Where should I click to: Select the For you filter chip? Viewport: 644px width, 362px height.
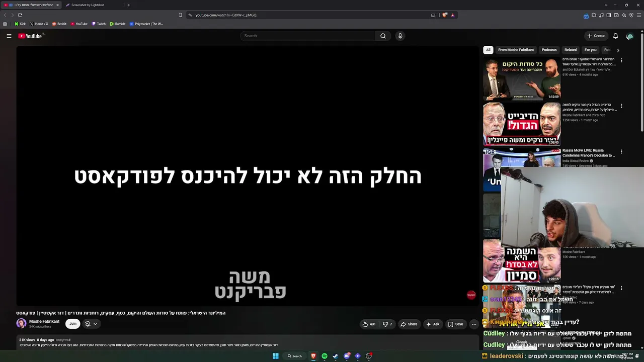pyautogui.click(x=590, y=50)
